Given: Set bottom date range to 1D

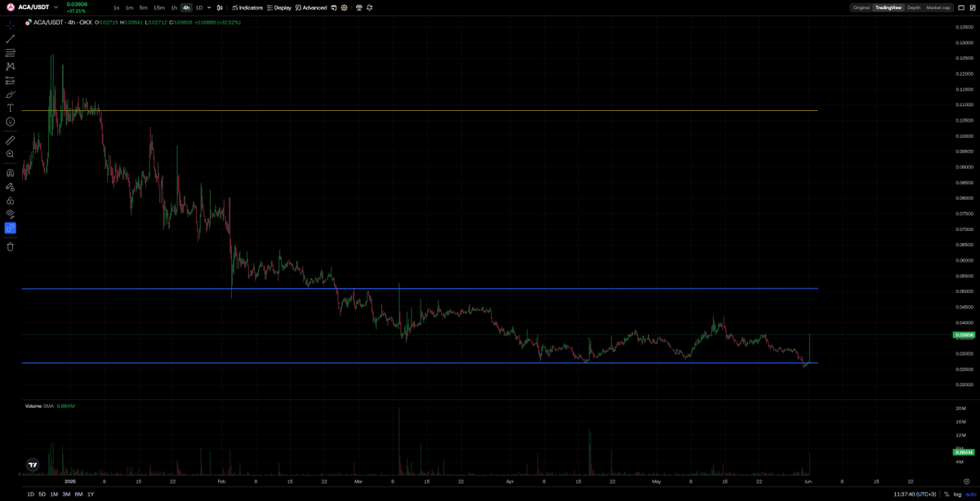Looking at the screenshot, I should point(30,494).
